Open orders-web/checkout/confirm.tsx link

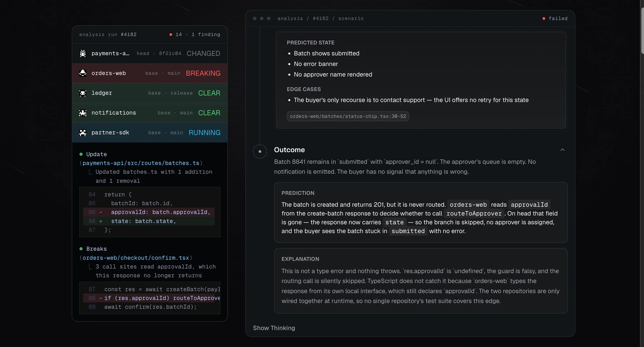(x=136, y=258)
